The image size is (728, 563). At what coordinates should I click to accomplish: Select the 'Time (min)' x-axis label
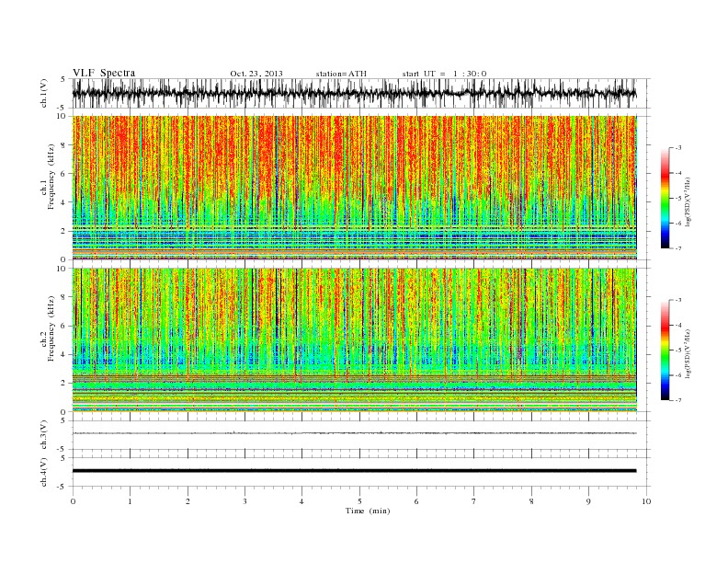click(x=368, y=511)
